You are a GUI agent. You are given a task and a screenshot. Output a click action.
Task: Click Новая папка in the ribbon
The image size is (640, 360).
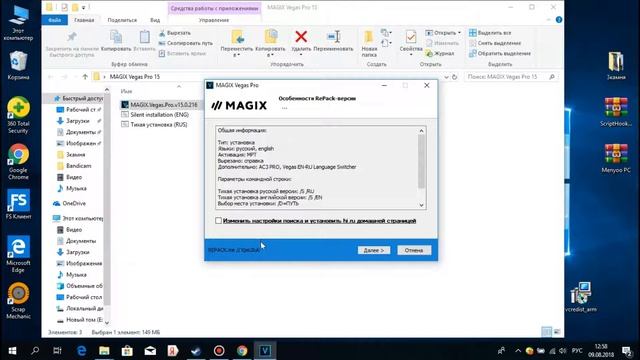point(369,43)
